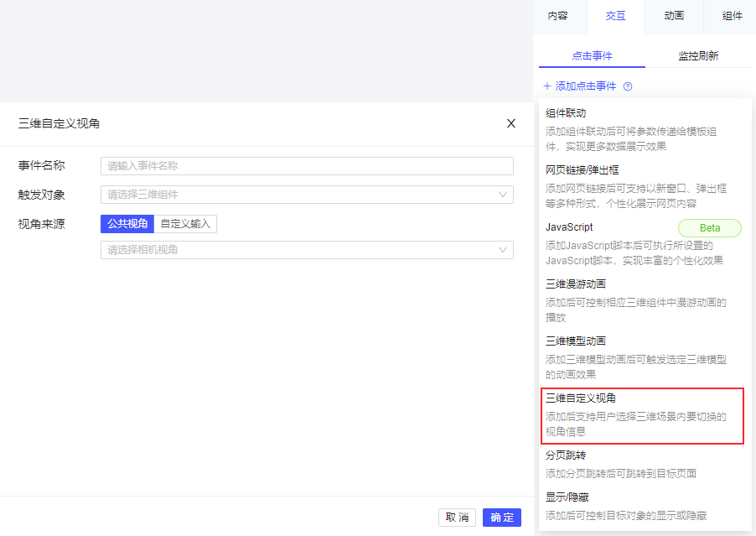Image resolution: width=756 pixels, height=536 pixels.
Task: Open the 请选择相机视角 dropdown
Action: click(x=307, y=250)
